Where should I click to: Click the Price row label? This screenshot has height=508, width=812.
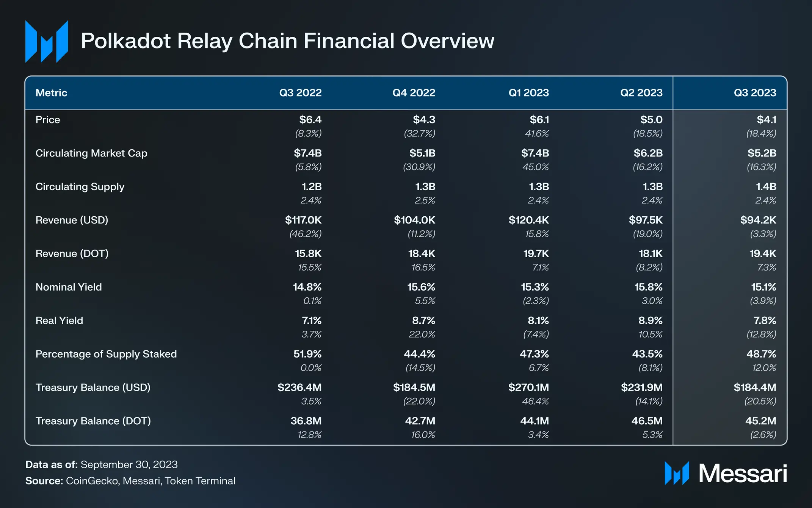tap(48, 120)
